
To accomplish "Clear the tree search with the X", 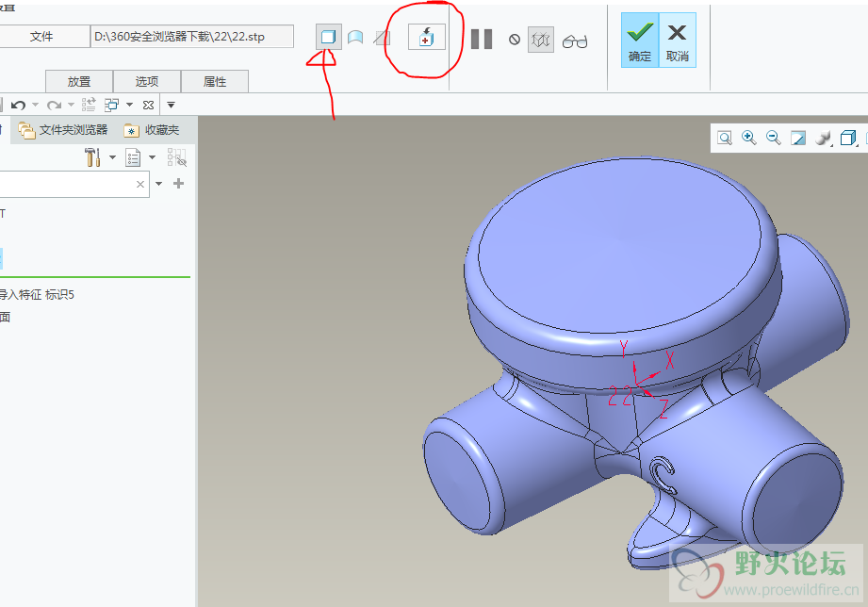I will click(140, 184).
